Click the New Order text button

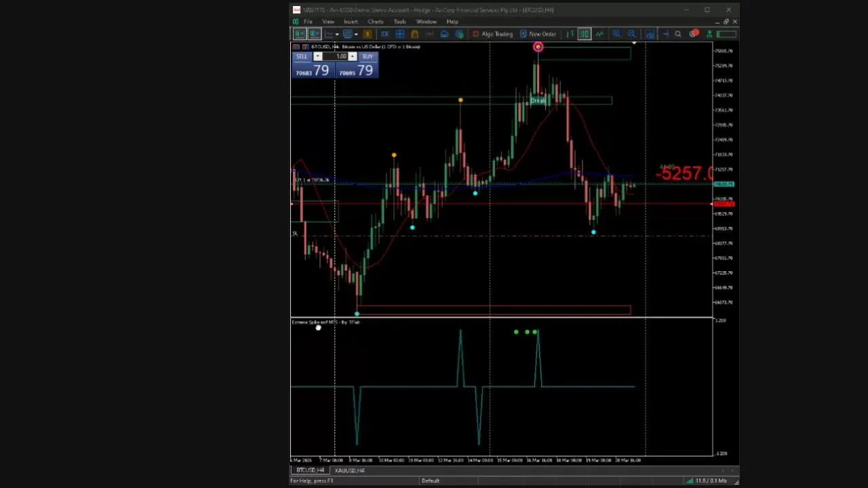tap(542, 34)
